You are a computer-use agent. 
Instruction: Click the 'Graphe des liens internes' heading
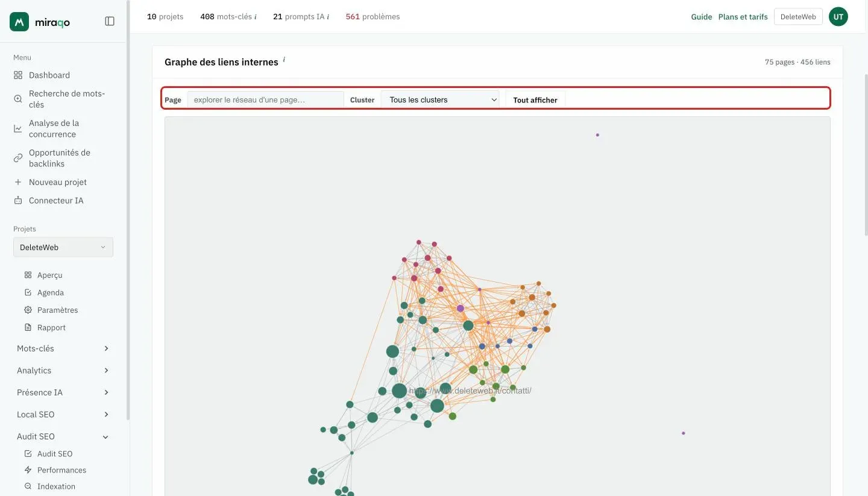(x=221, y=62)
